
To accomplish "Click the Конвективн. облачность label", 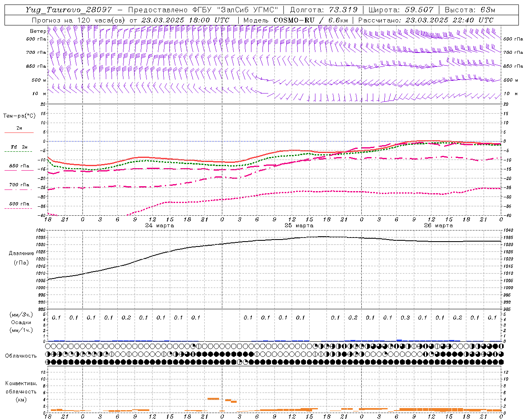I will click(x=21, y=387).
